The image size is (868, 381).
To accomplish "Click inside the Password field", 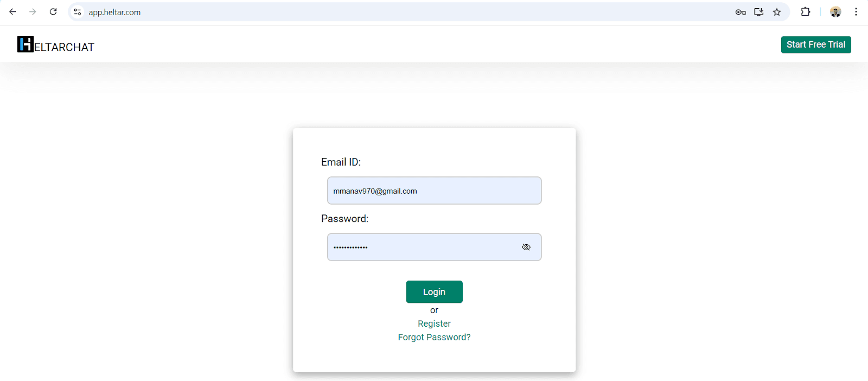I will [x=423, y=247].
